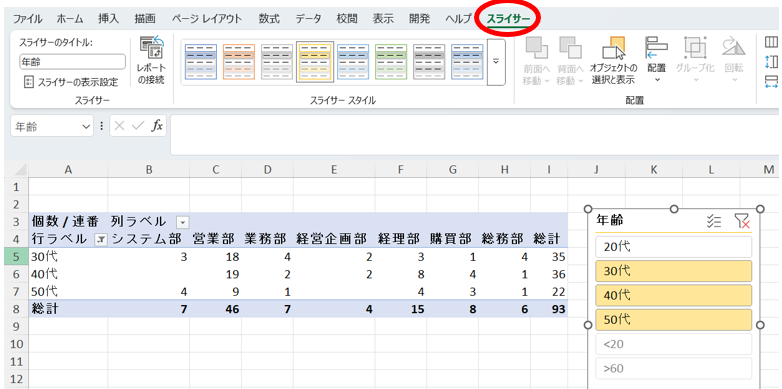Switch to the 描画 tab
The image size is (782, 389).
tap(145, 19)
